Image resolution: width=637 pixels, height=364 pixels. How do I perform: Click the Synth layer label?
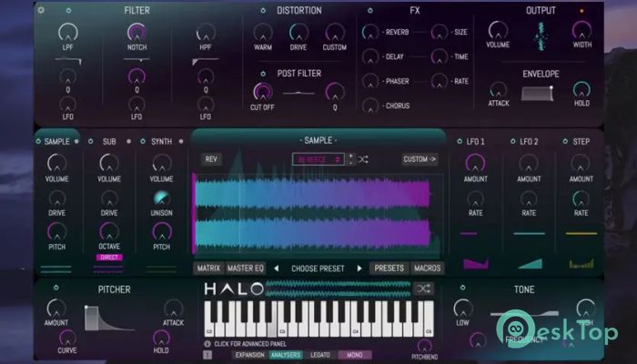(162, 141)
